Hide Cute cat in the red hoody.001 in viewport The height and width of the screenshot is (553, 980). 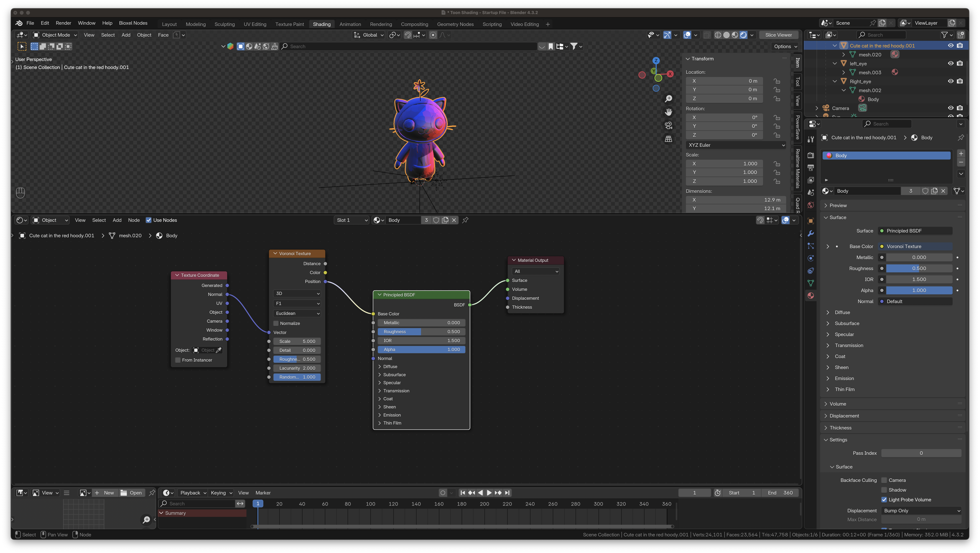[951, 46]
